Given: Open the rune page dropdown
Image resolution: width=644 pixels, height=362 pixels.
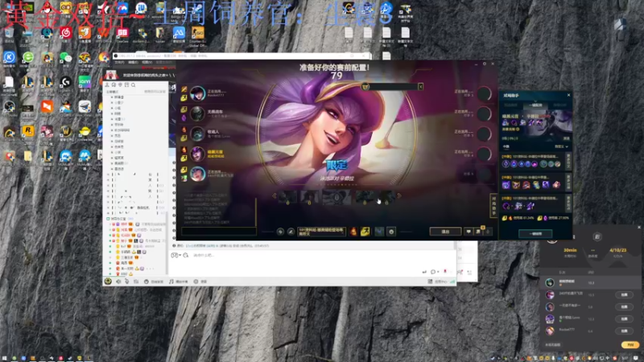Looking at the screenshot, I should click(x=321, y=232).
